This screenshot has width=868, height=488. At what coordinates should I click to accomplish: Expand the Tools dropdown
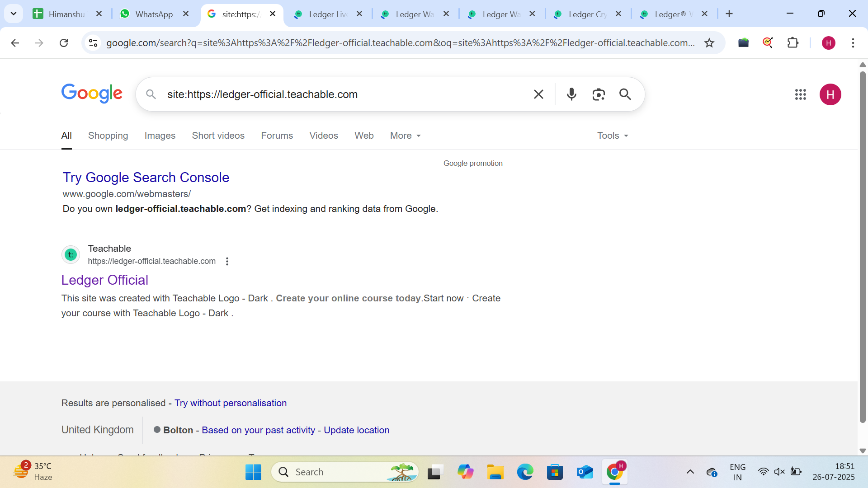pyautogui.click(x=613, y=136)
